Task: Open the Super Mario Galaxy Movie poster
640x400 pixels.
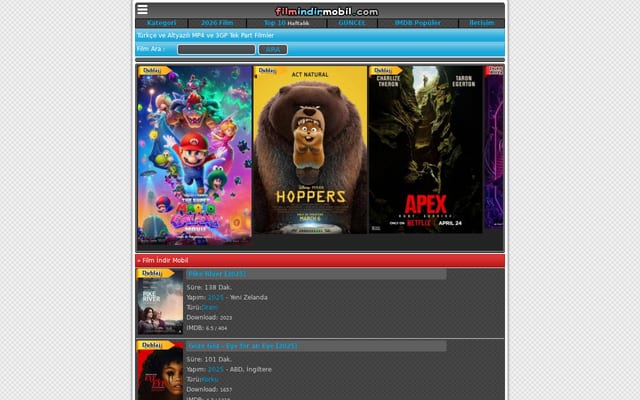Action: (x=194, y=156)
